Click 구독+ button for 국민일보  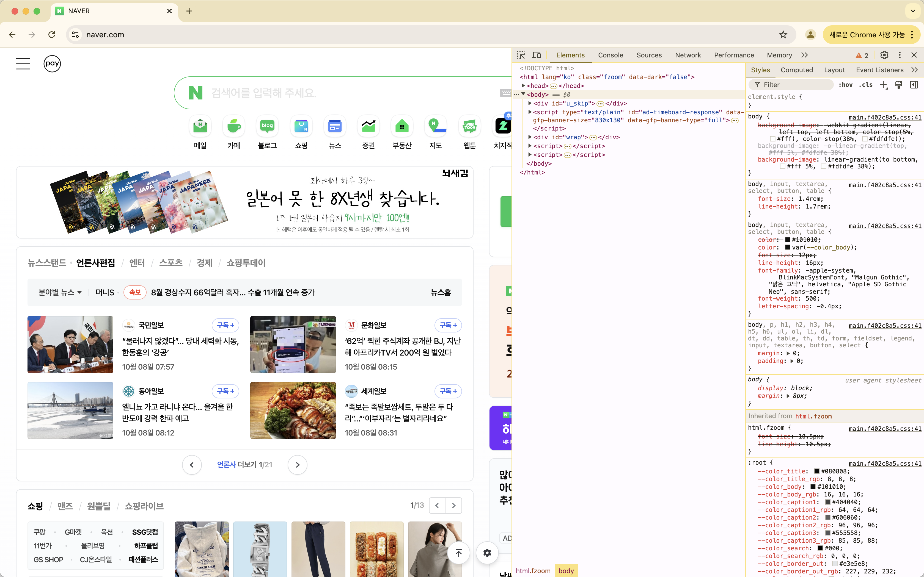coord(225,325)
